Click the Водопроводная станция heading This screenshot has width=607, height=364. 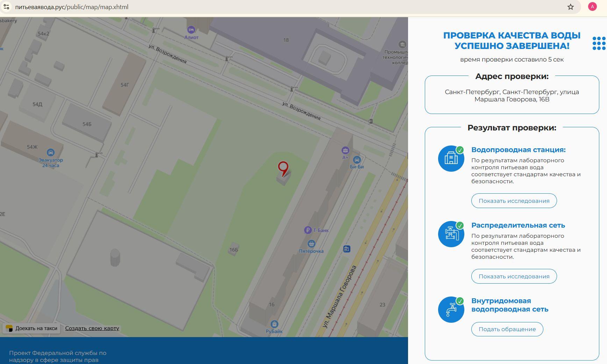519,150
